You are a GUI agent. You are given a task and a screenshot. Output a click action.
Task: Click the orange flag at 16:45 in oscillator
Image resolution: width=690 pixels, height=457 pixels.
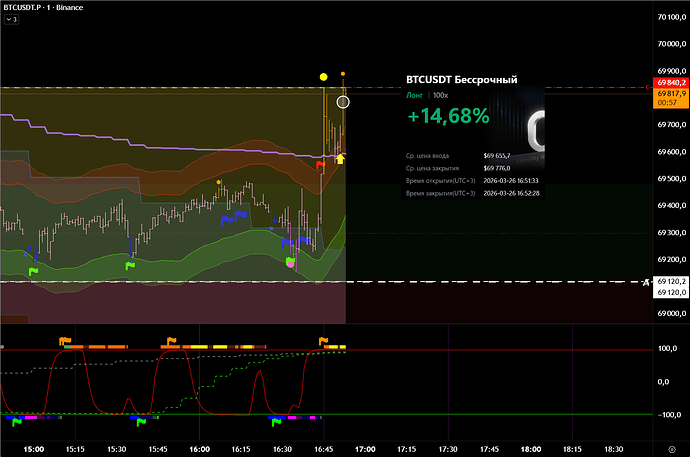click(x=323, y=341)
